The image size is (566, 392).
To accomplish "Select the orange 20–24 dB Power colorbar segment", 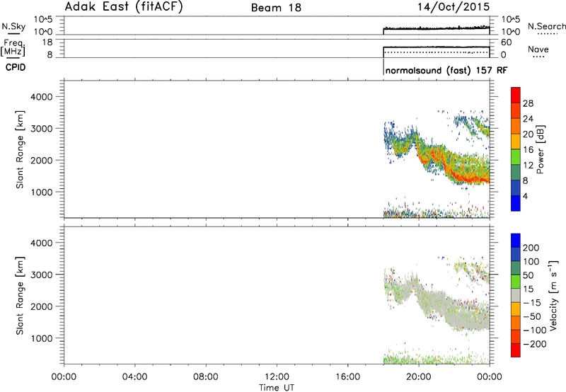I will [x=516, y=126].
